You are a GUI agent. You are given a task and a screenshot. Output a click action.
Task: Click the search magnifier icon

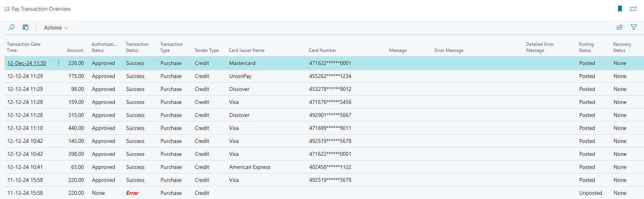click(11, 28)
